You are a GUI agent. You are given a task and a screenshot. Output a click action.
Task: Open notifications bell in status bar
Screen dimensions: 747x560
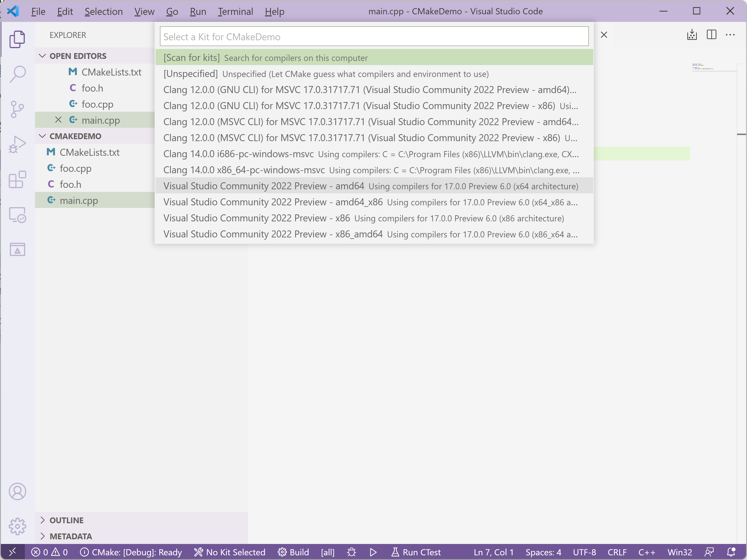(x=731, y=552)
